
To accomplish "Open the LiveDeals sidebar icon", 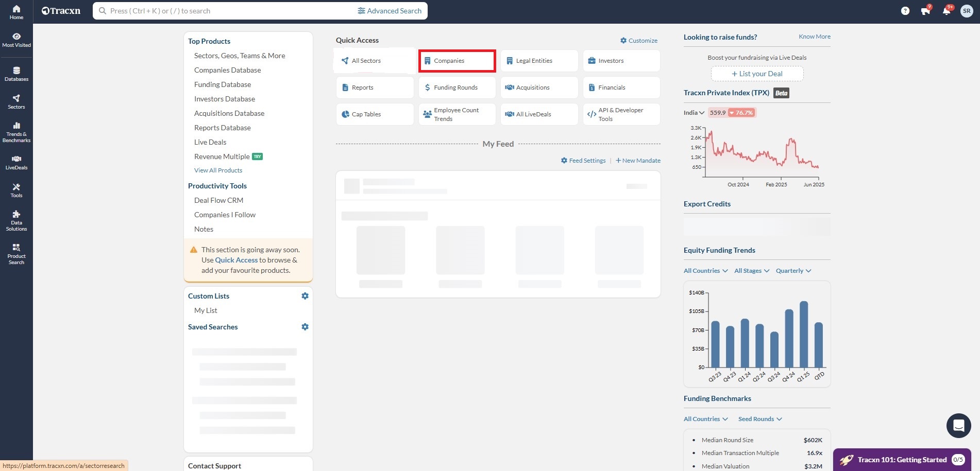I will 16,162.
